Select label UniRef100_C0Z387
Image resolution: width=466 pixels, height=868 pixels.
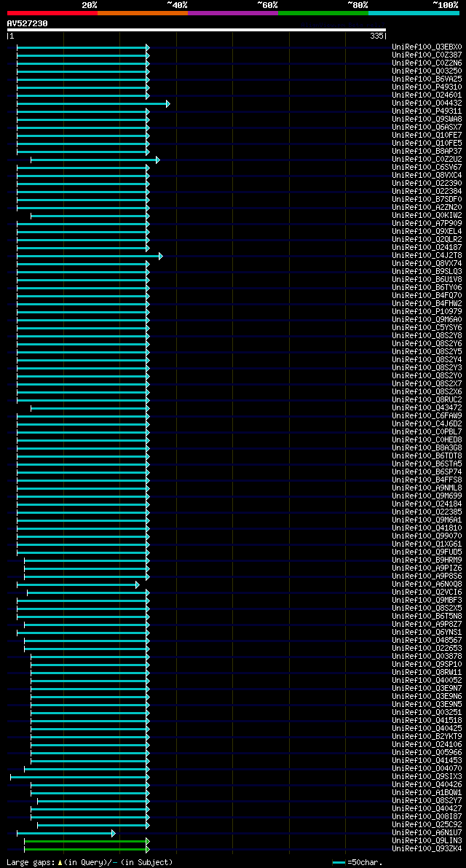point(427,55)
